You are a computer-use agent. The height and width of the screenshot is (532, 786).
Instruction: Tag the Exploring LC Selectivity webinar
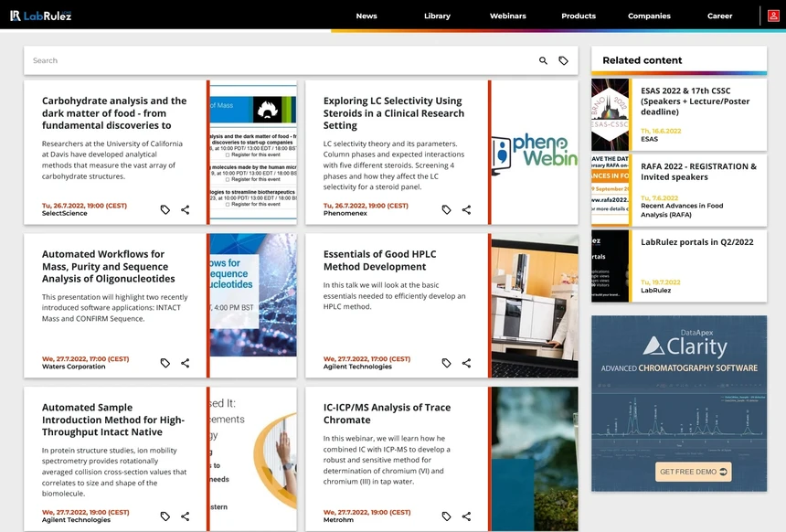click(x=446, y=209)
